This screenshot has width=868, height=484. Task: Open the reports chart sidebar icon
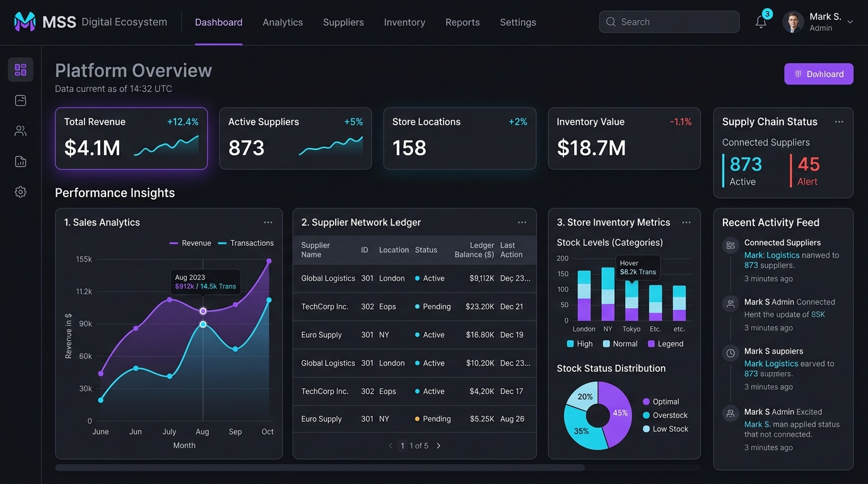[x=21, y=161]
